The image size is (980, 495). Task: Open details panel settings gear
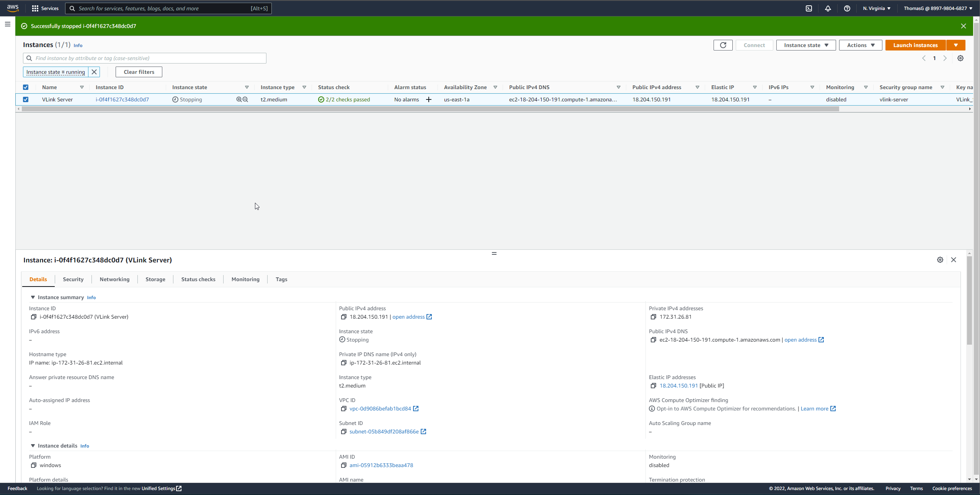click(940, 260)
